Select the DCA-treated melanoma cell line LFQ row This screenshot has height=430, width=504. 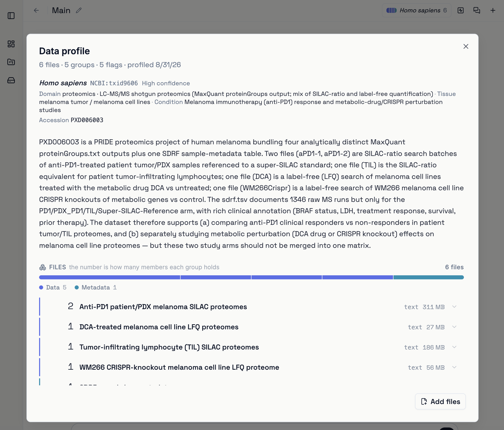coord(251,327)
